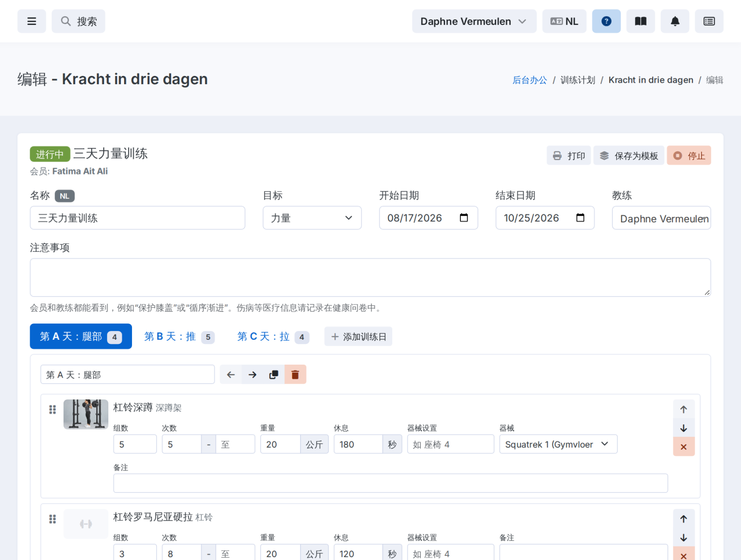Save plan as template 保存为模板
Viewport: 741px width, 560px height.
coord(629,156)
